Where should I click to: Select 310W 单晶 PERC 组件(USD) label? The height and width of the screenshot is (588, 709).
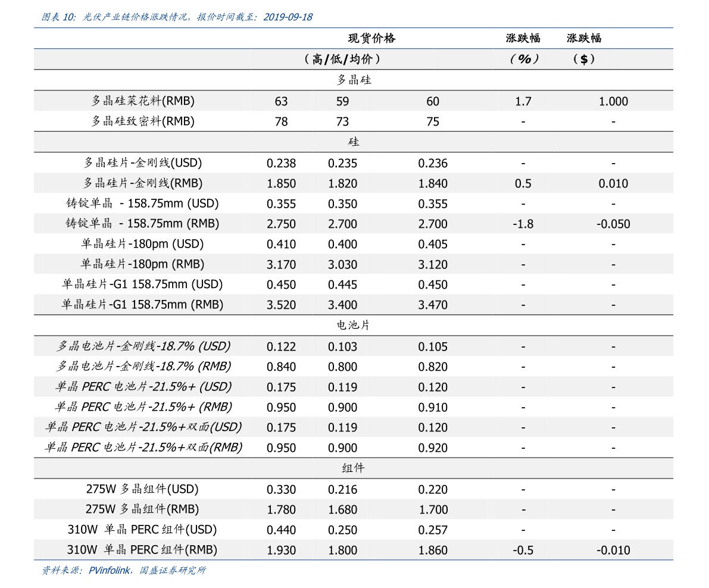pyautogui.click(x=142, y=530)
